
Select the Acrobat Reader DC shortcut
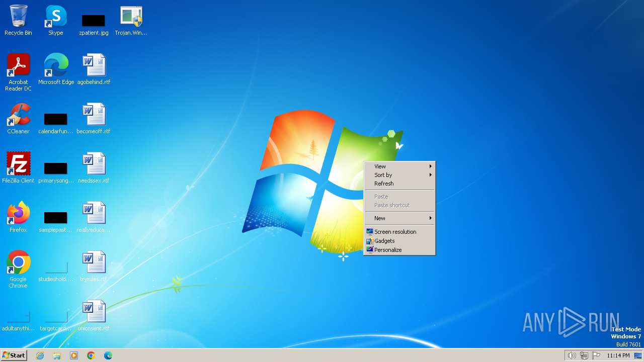[x=18, y=72]
